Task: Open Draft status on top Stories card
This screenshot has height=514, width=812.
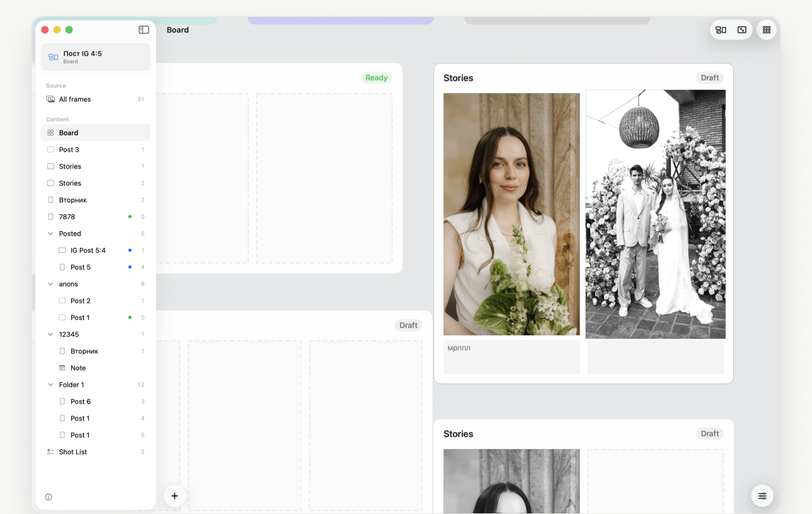Action: click(x=710, y=78)
